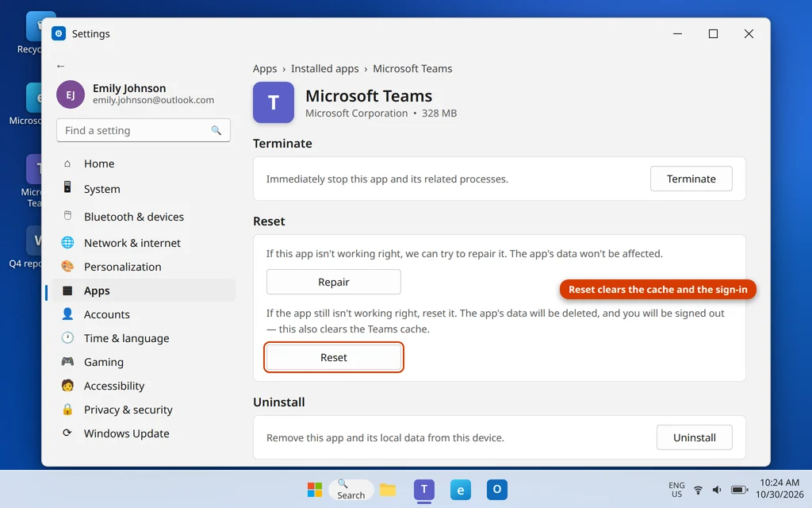Click the volume speaker icon in tray
This screenshot has height=508, width=812.
click(x=717, y=490)
